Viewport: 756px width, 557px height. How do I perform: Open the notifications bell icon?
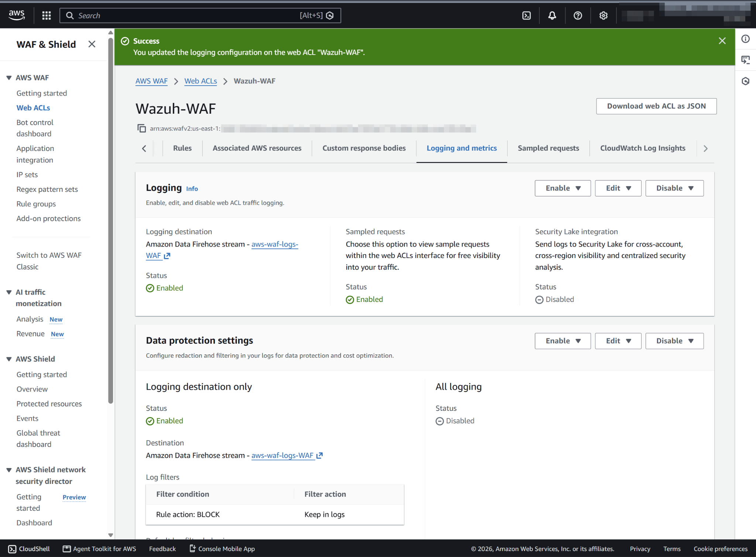click(552, 16)
